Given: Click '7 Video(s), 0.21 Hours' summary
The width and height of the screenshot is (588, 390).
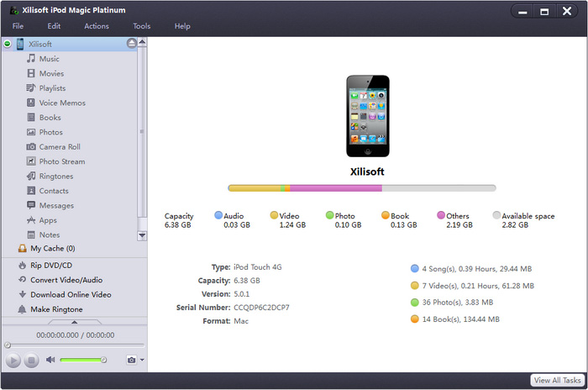Looking at the screenshot, I should [x=478, y=286].
